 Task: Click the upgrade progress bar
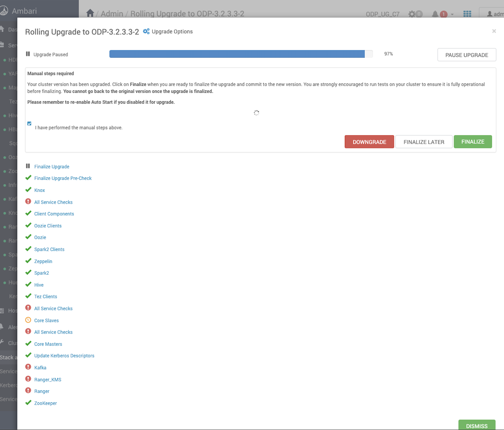[x=241, y=54]
